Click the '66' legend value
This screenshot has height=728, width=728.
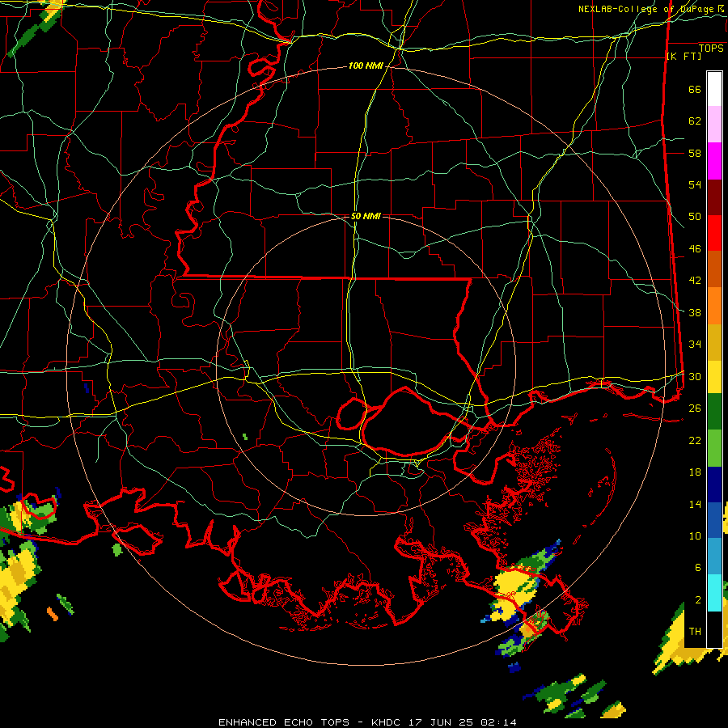click(x=695, y=90)
